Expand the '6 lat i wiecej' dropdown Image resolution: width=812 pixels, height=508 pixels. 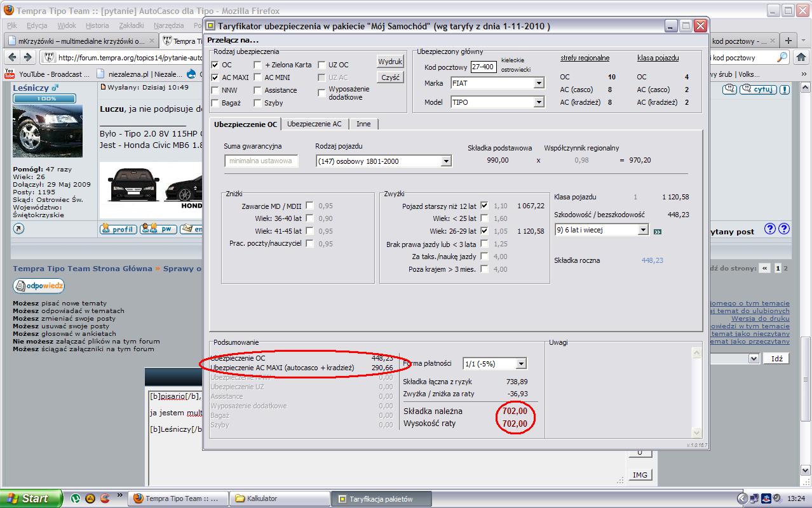643,229
